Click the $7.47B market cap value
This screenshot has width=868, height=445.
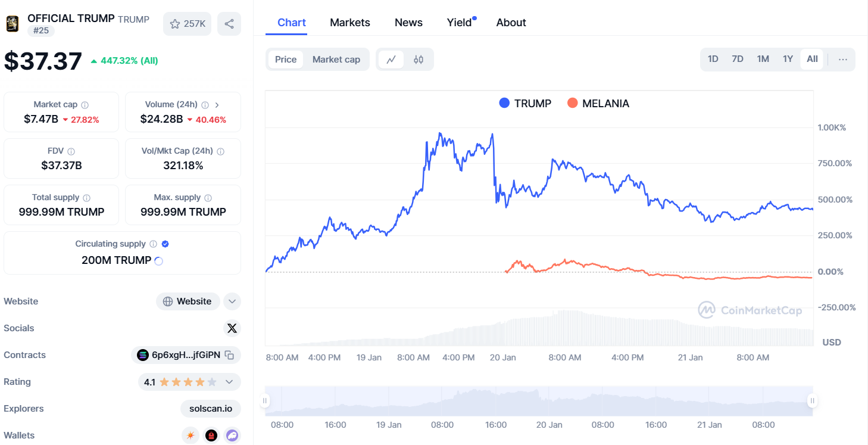[41, 119]
